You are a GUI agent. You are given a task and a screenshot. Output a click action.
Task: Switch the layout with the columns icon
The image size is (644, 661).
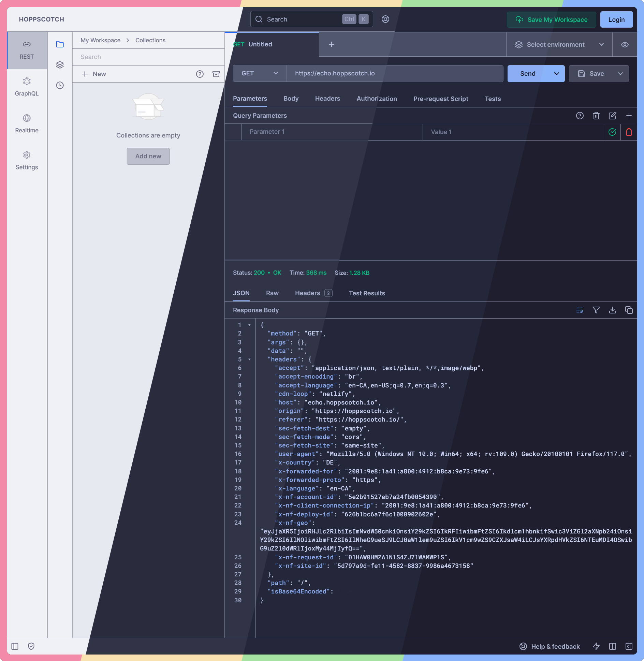(613, 646)
